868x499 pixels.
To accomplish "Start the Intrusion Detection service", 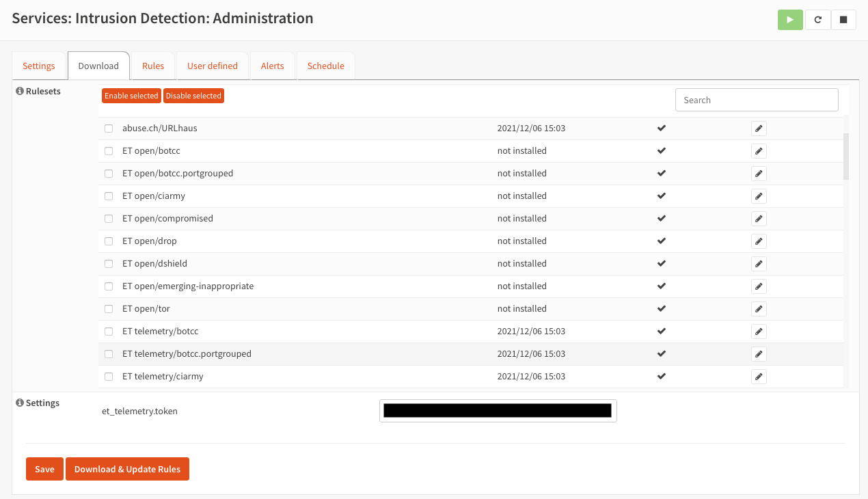I will [790, 19].
